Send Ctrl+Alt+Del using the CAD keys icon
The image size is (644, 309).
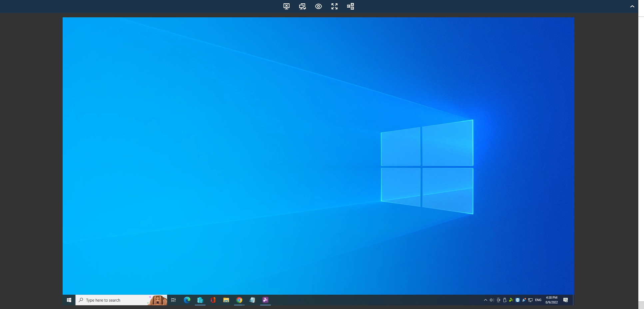tap(350, 6)
